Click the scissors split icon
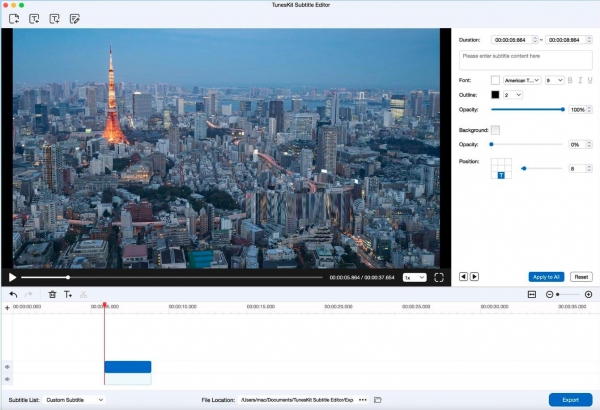This screenshot has width=600, height=410. click(x=83, y=294)
